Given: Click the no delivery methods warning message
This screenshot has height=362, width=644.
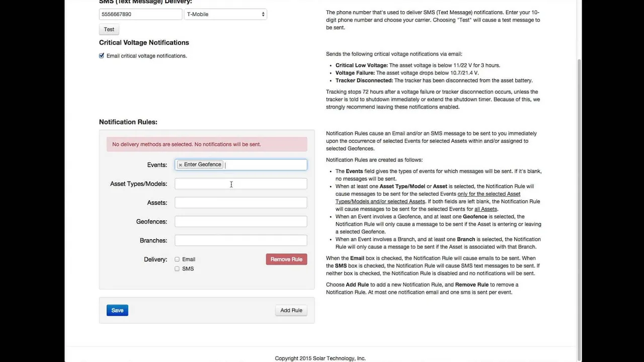Looking at the screenshot, I should 207,144.
